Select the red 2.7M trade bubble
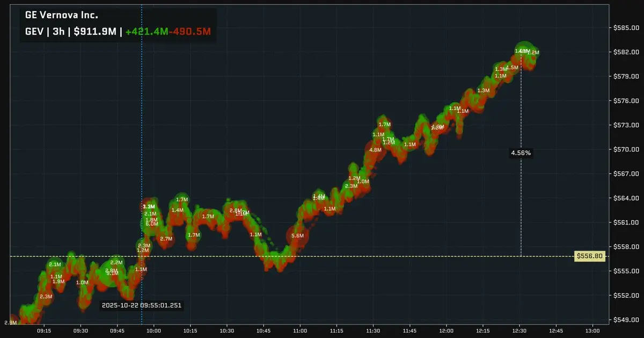This screenshot has height=338, width=644. click(166, 239)
